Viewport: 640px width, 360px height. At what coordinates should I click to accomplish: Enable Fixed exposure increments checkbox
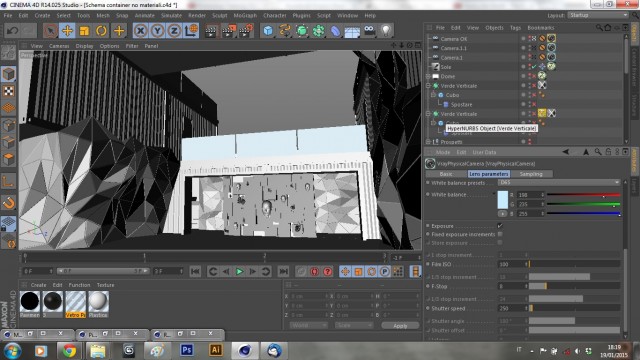[x=500, y=234]
